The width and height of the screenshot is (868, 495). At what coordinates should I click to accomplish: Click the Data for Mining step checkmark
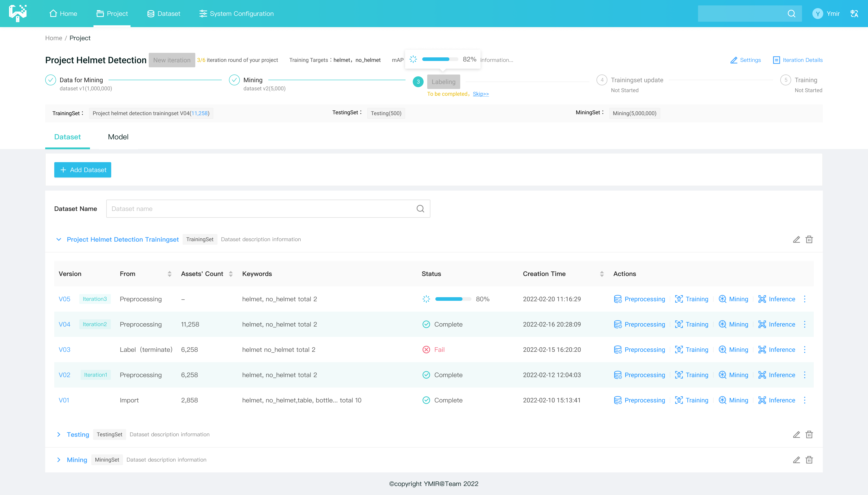tap(50, 80)
